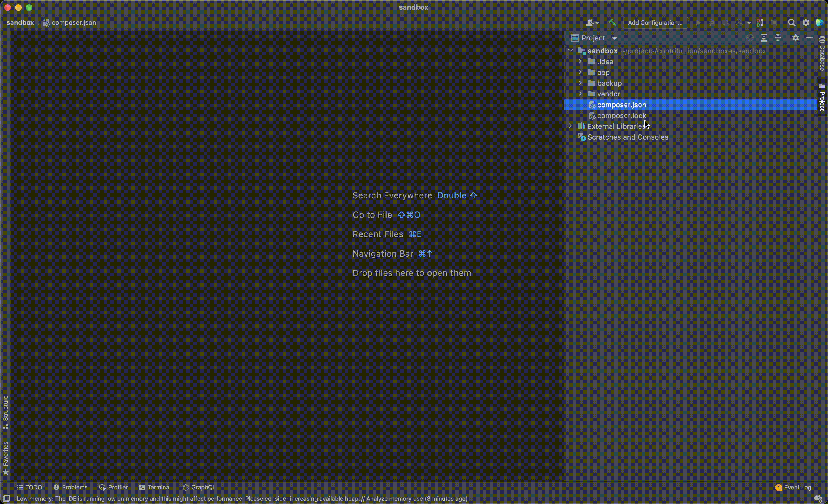Click Add Configuration button

coord(655,23)
